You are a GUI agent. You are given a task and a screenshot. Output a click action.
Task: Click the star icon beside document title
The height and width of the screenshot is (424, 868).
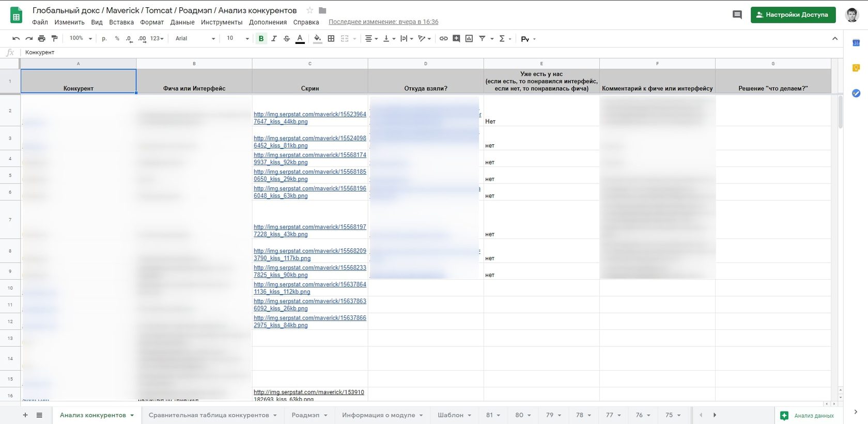click(309, 10)
